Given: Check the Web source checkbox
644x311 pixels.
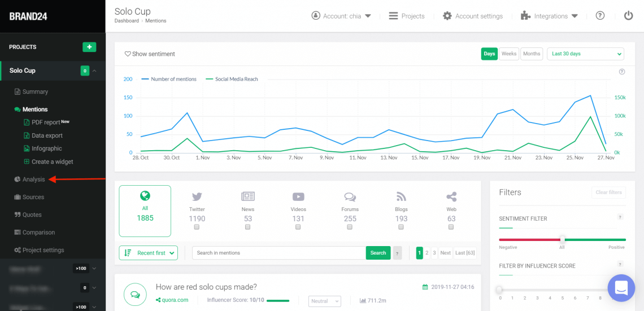Looking at the screenshot, I should [x=451, y=227].
